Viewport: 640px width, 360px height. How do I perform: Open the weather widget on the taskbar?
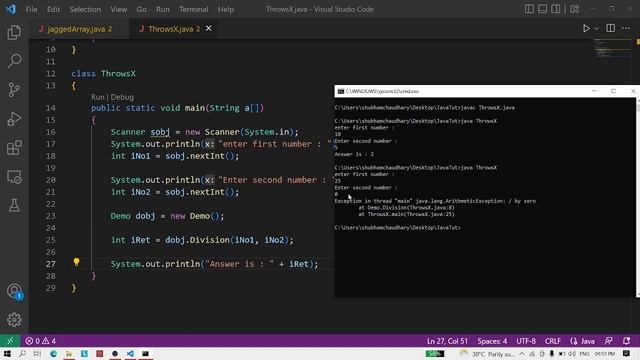coord(487,354)
